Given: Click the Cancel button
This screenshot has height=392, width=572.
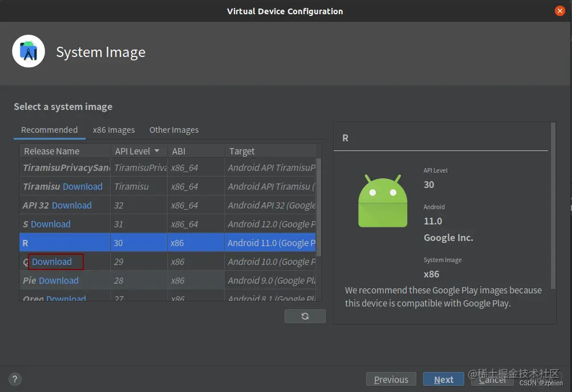Looking at the screenshot, I should coord(492,379).
